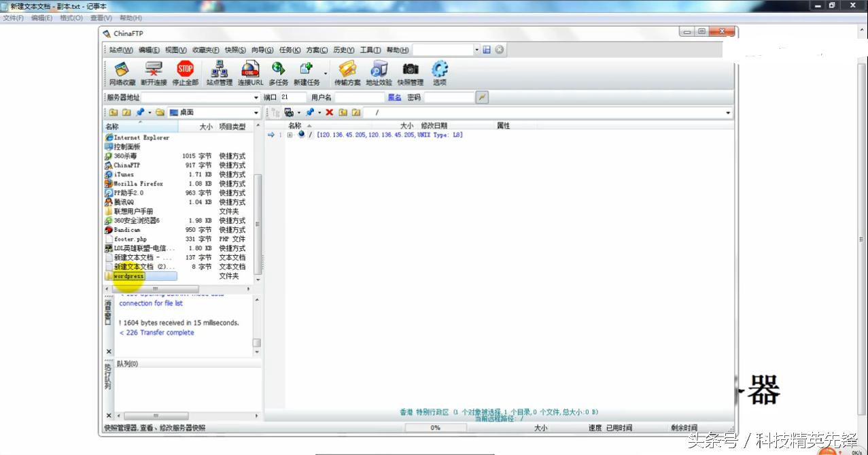
Task: Open the 服务器地址 address dropdown
Action: pyautogui.click(x=256, y=97)
